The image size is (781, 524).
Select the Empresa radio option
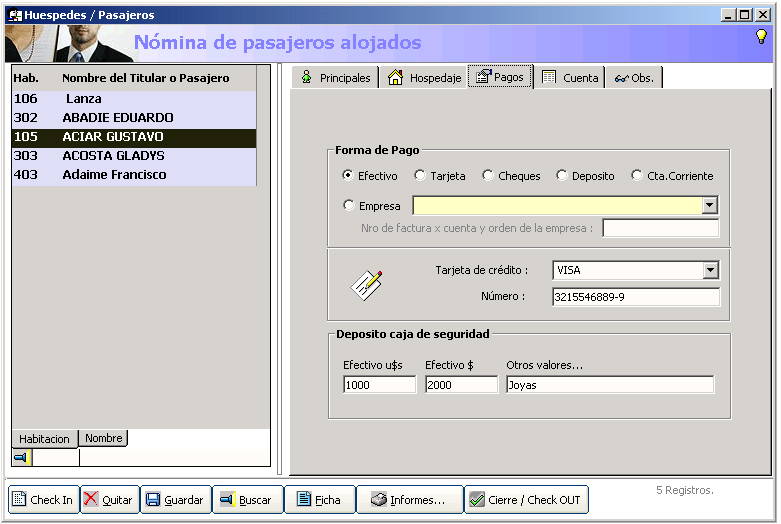click(x=348, y=206)
